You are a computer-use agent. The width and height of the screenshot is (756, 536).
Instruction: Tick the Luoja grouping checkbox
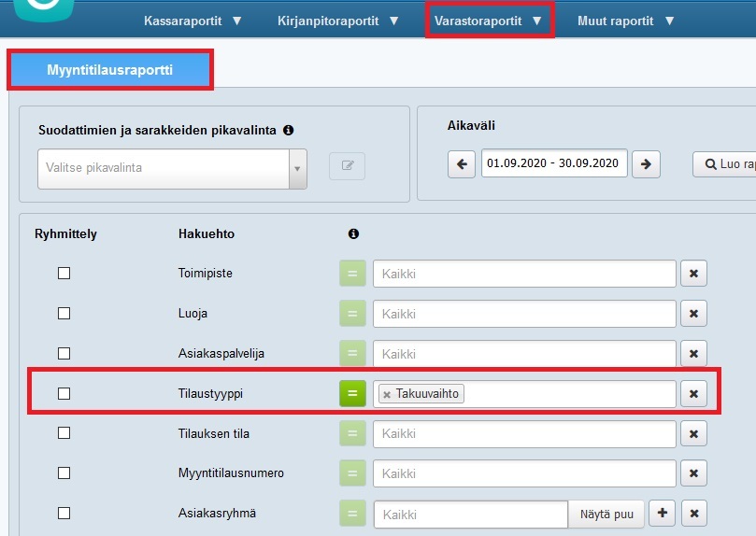point(64,314)
